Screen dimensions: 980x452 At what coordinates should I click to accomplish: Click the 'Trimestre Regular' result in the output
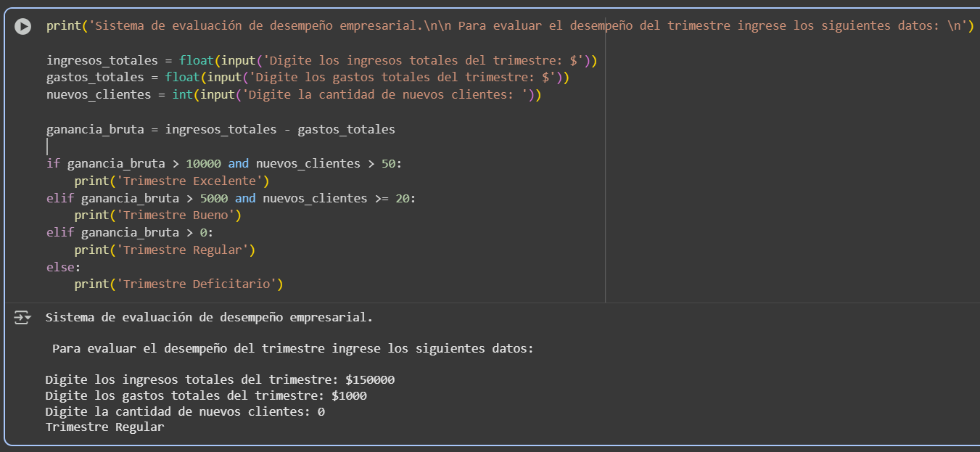[x=104, y=427]
